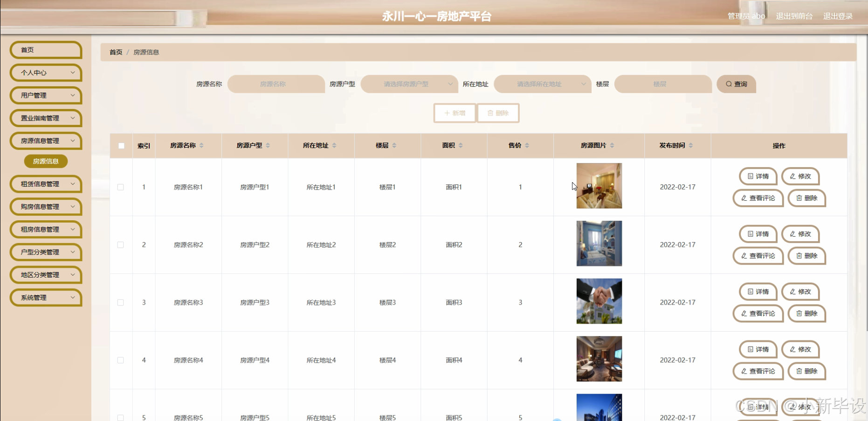Click 删除 for row 房源名称4
Screen dimensions: 868x421
[807, 371]
